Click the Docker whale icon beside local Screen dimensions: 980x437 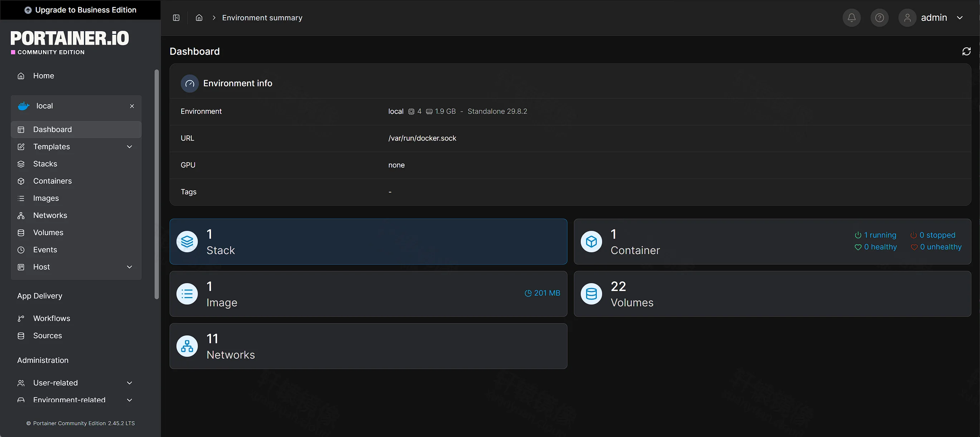pyautogui.click(x=24, y=106)
